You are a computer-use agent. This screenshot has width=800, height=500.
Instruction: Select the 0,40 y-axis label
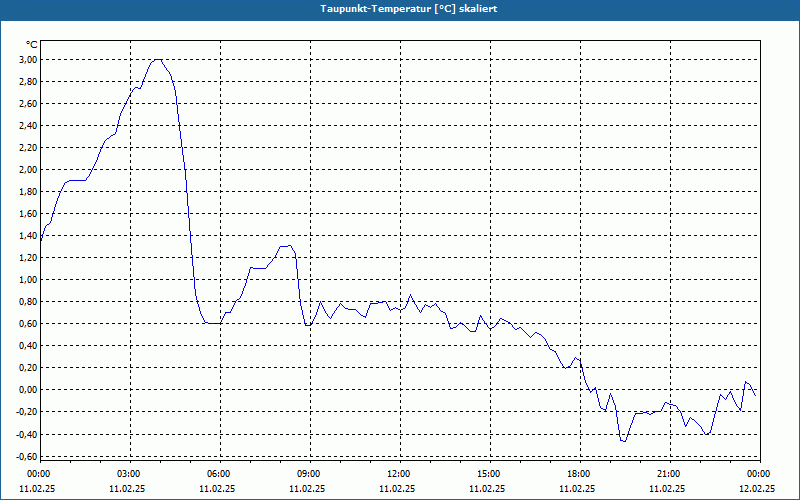(x=28, y=345)
